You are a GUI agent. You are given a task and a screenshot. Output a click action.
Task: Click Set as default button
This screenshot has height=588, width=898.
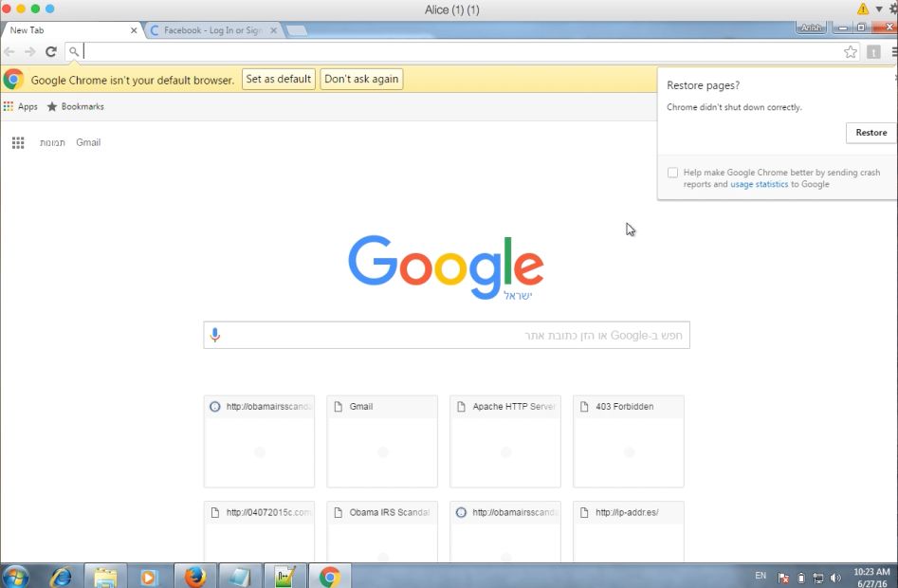(279, 79)
